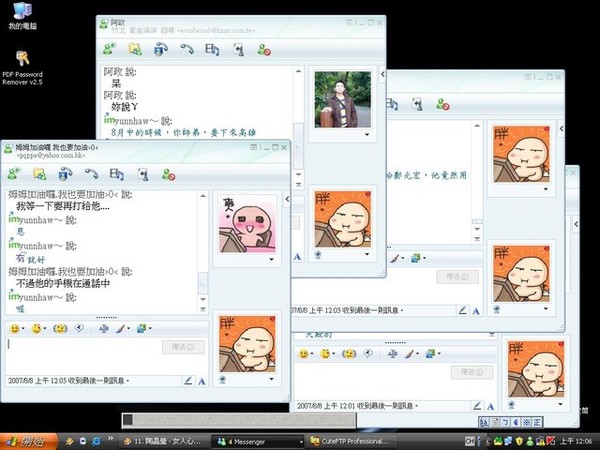This screenshot has width=600, height=450.
Task: Open contact photo dropdown in 阿欽 window
Action: (367, 134)
